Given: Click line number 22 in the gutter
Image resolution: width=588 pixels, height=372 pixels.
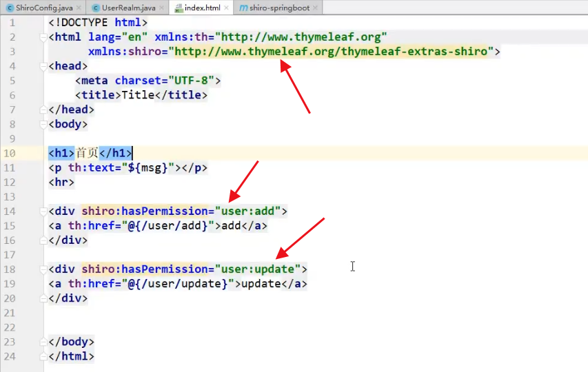Looking at the screenshot, I should (10, 328).
